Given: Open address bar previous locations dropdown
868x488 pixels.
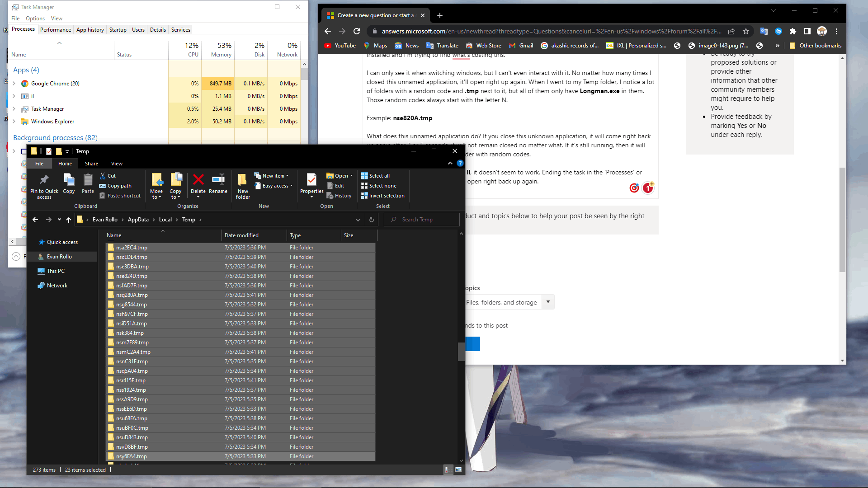Looking at the screenshot, I should click(x=358, y=220).
